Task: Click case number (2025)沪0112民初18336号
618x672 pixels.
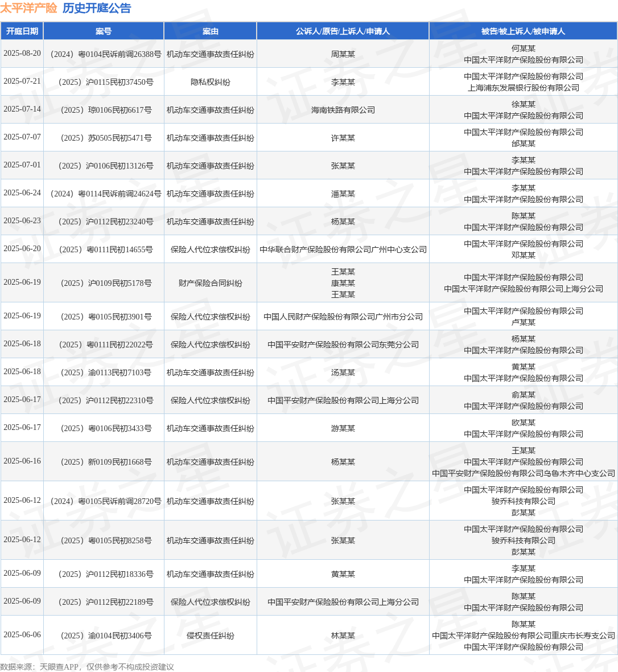Action: point(105,574)
